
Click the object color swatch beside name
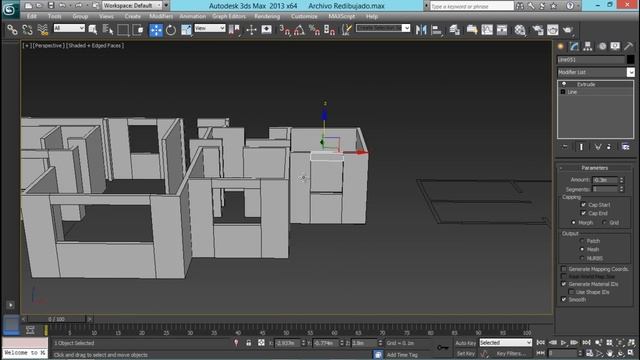pyautogui.click(x=630, y=60)
